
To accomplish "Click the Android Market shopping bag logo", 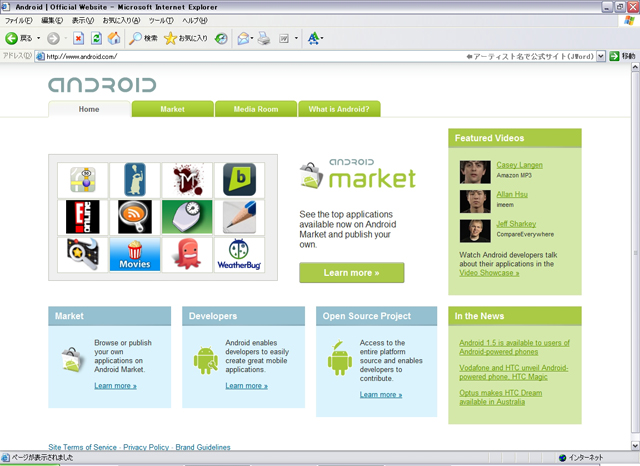I will 311,175.
